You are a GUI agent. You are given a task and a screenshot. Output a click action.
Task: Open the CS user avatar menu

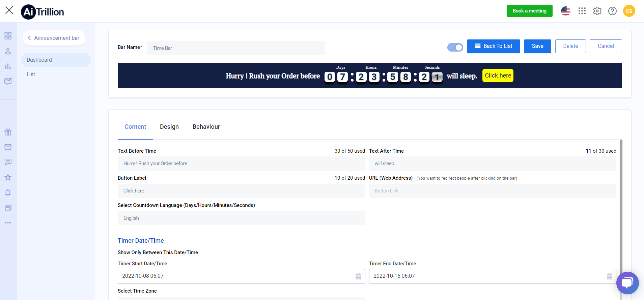click(x=629, y=11)
